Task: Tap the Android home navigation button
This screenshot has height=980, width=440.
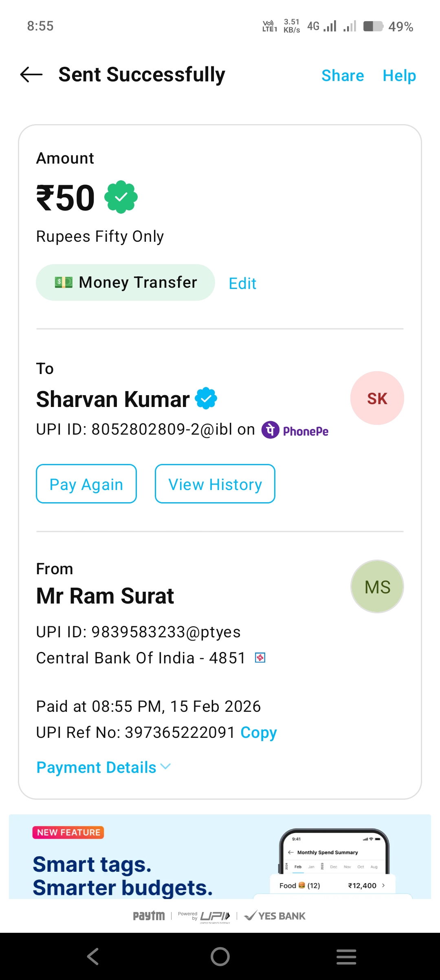Action: point(220,956)
